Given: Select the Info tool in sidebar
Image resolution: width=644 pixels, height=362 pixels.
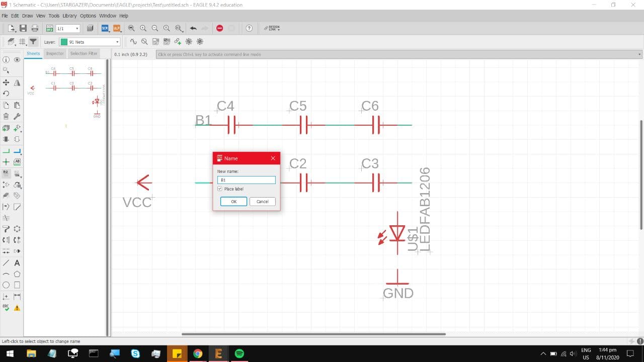Looking at the screenshot, I should coord(6,59).
